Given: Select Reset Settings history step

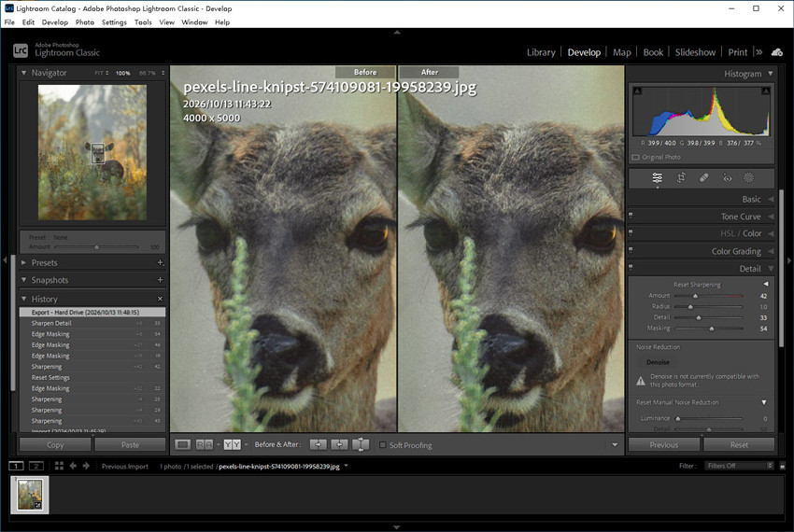Looking at the screenshot, I should pos(92,378).
